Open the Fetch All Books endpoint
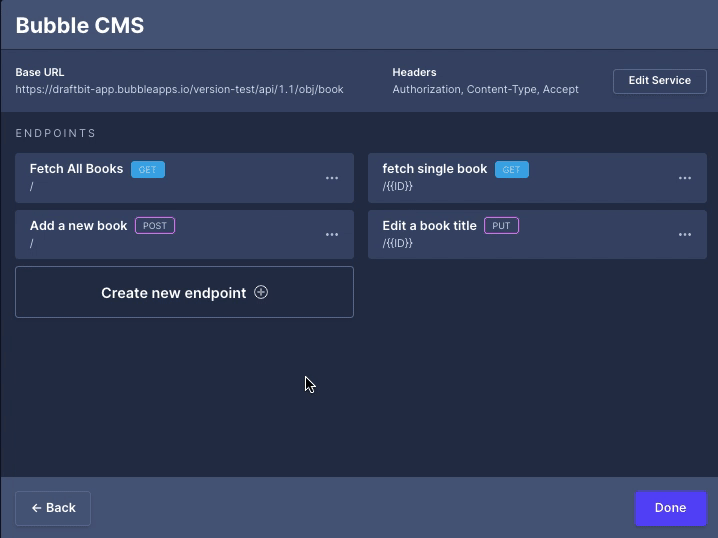This screenshot has width=718, height=538. [x=184, y=178]
